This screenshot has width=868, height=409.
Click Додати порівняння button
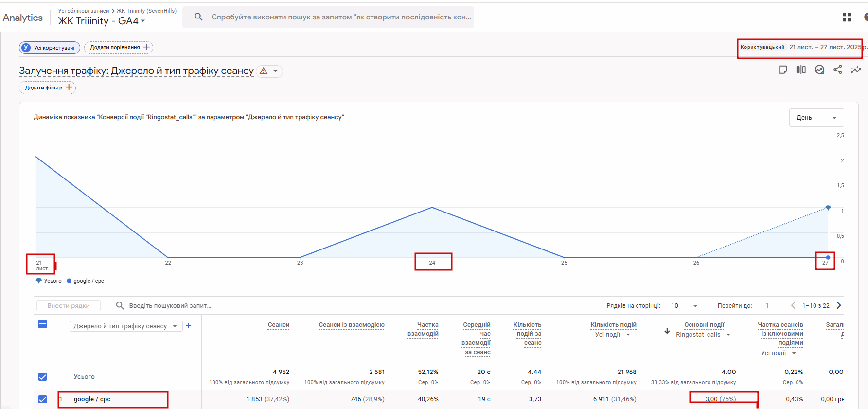119,47
